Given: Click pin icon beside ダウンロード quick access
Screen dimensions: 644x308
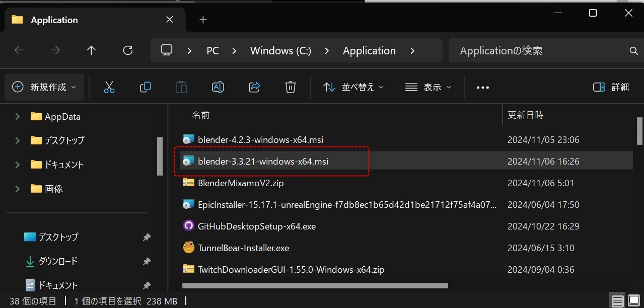Looking at the screenshot, I should [147, 261].
